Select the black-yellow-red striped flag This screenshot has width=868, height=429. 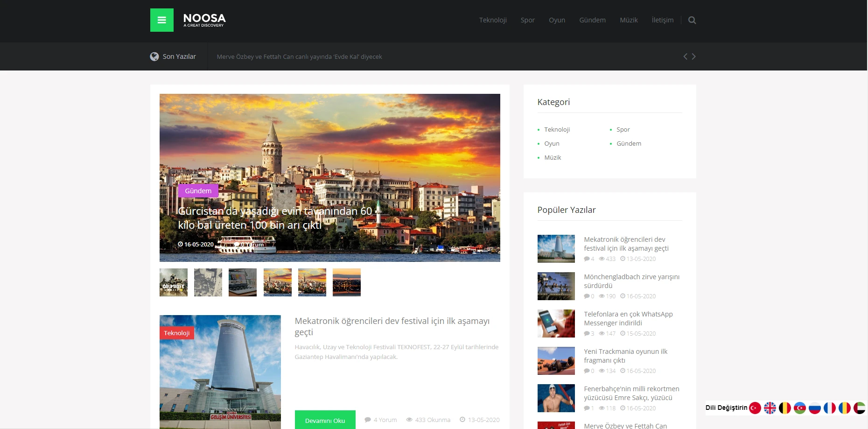coord(785,408)
